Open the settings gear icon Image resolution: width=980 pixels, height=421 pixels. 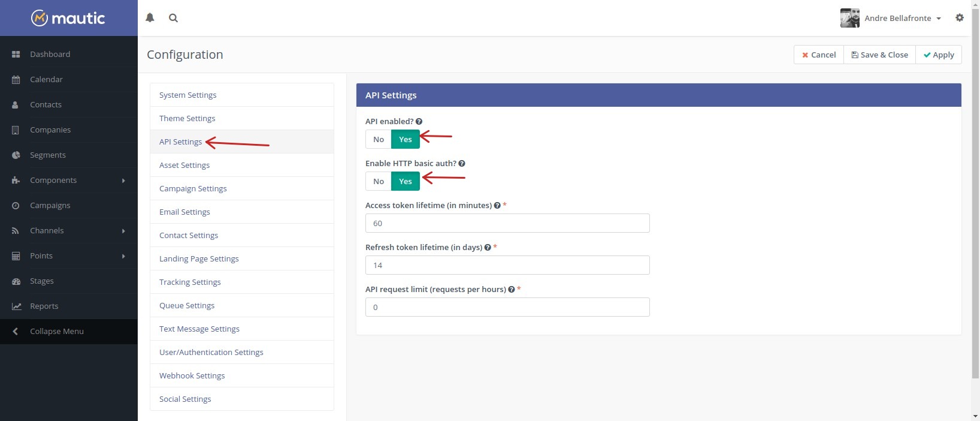[x=960, y=18]
